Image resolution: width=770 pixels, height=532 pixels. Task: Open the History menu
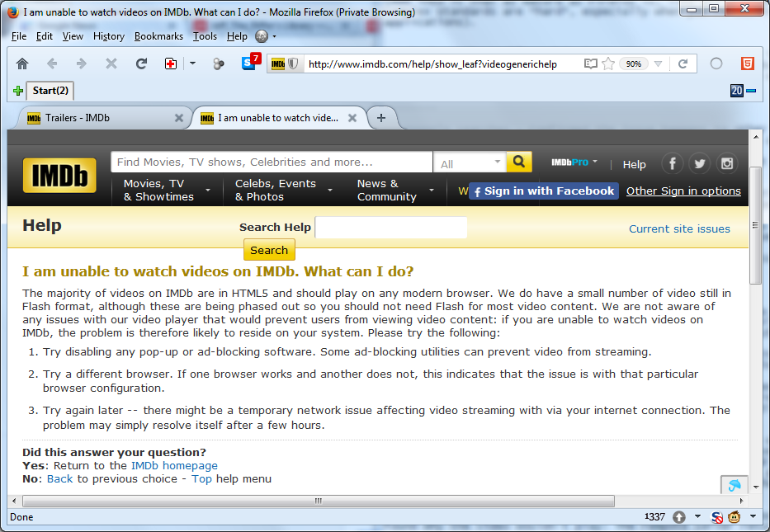point(109,36)
